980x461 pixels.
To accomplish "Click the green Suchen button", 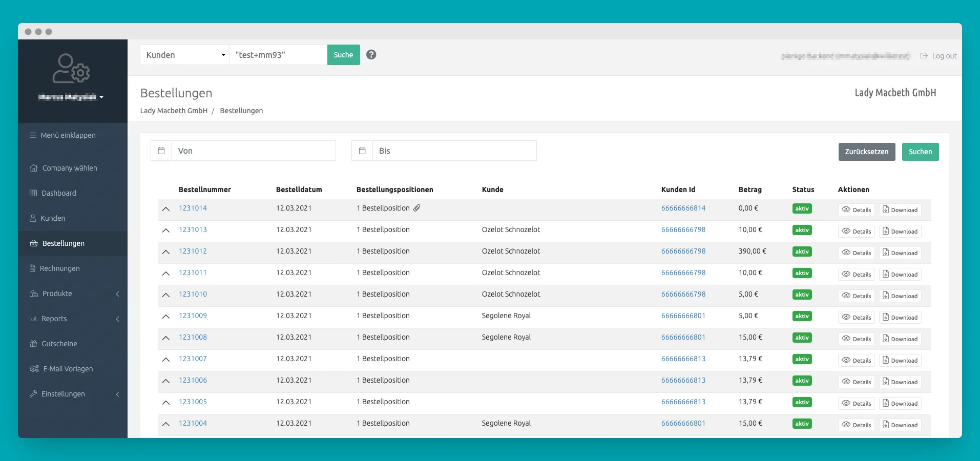I will pyautogui.click(x=920, y=152).
